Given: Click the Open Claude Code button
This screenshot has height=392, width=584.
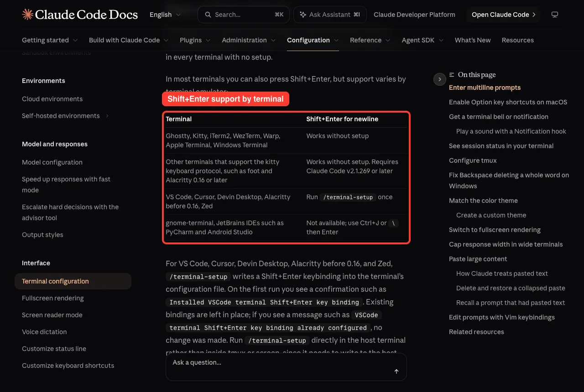Looking at the screenshot, I should pyautogui.click(x=503, y=15).
